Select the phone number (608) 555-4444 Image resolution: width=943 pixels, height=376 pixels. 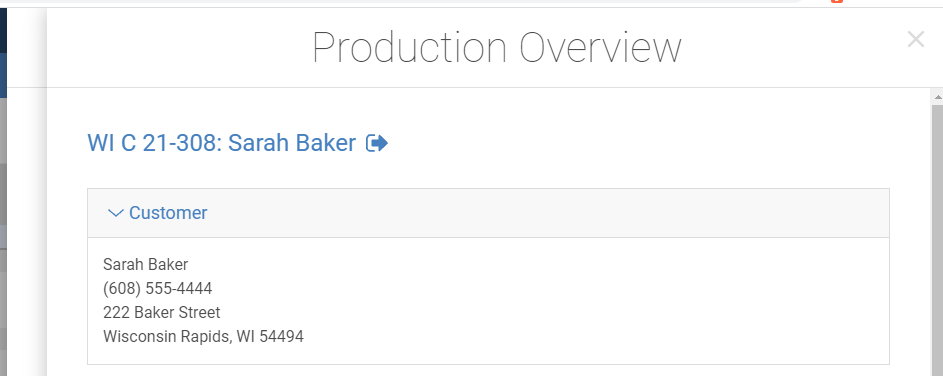coord(158,289)
